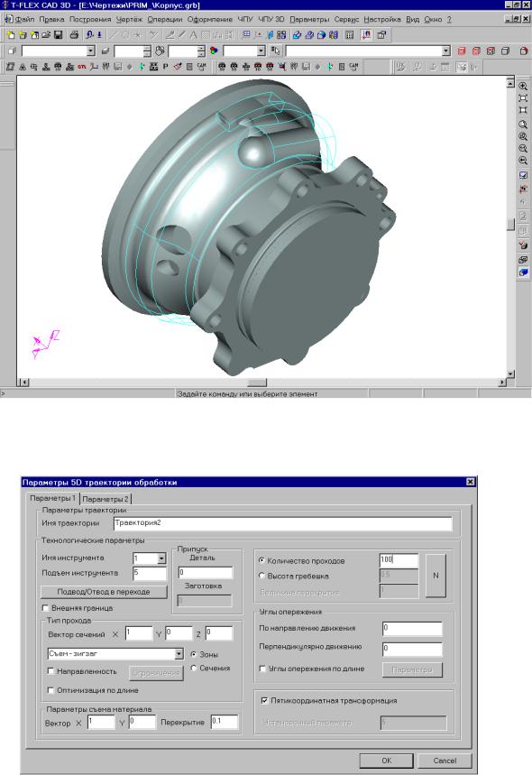This screenshot has height=775, width=532.
Task: Click Cancel in the trajectory dialog
Action: click(x=445, y=761)
